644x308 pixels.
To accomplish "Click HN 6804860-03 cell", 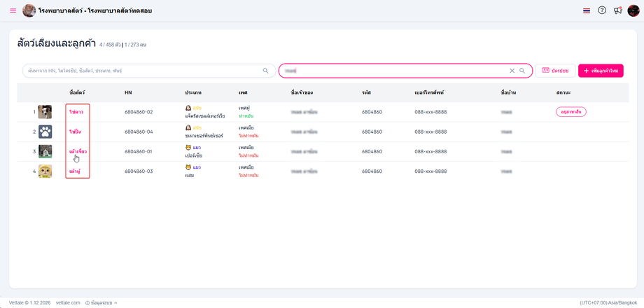I will point(139,171).
